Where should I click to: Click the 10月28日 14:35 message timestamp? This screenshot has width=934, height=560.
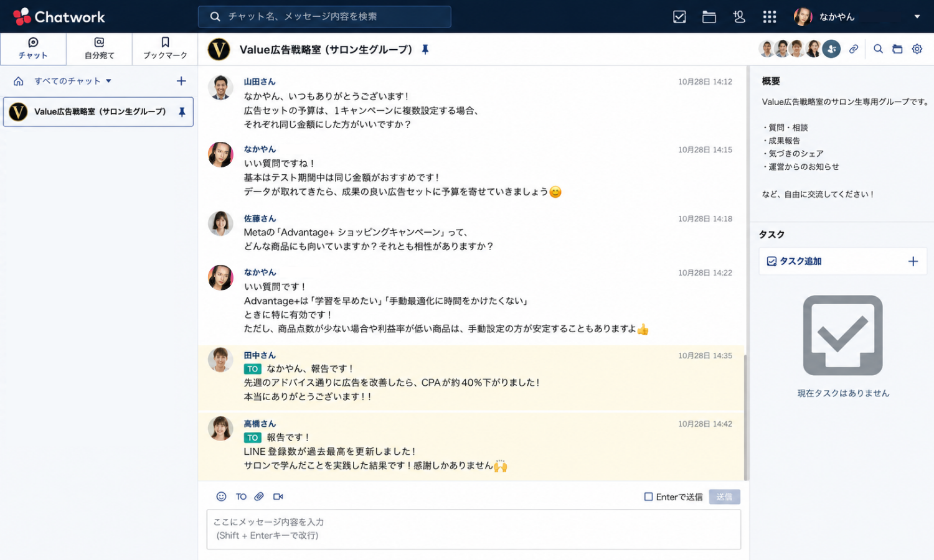705,355
